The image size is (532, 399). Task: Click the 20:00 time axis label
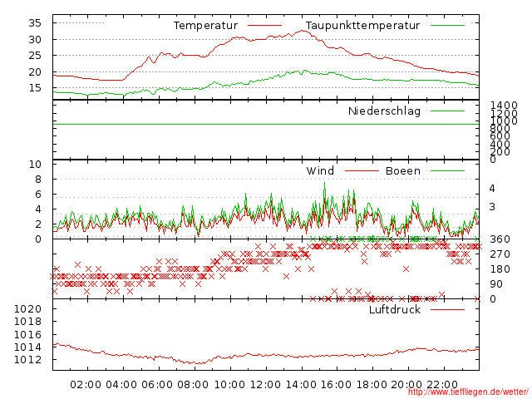coord(406,385)
